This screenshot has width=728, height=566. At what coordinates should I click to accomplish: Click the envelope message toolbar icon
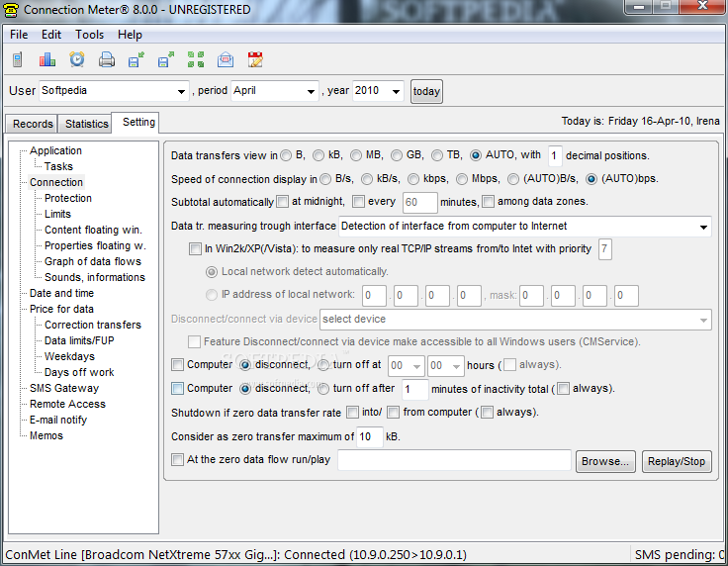point(226,59)
